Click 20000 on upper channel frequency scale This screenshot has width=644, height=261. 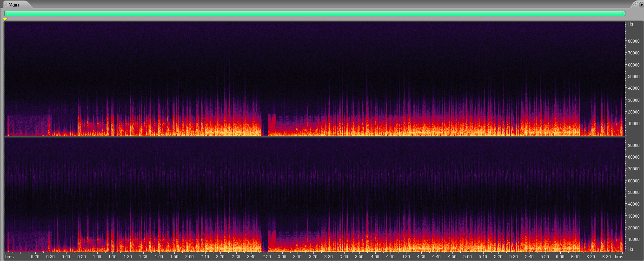tap(634, 112)
